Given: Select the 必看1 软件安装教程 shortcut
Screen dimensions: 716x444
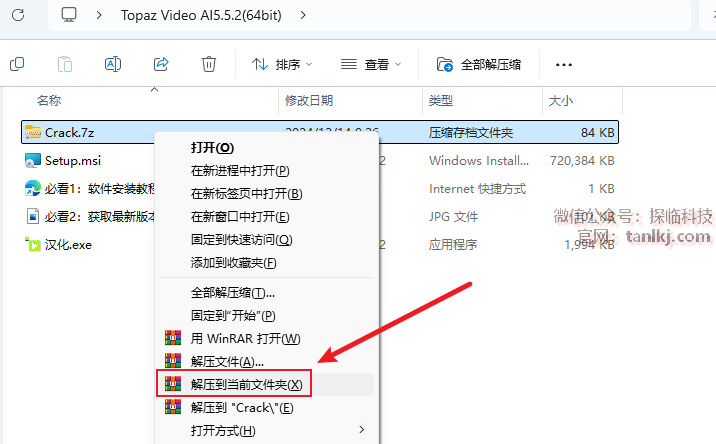Looking at the screenshot, I should tap(100, 189).
